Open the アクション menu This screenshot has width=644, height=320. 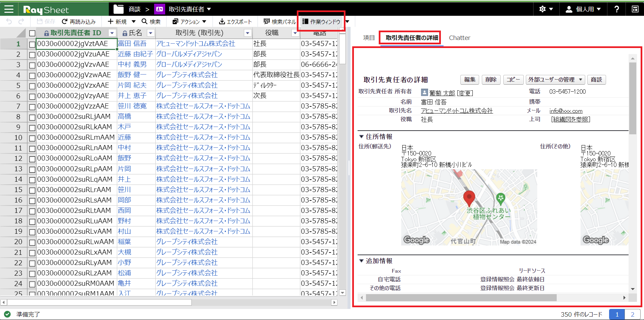190,21
